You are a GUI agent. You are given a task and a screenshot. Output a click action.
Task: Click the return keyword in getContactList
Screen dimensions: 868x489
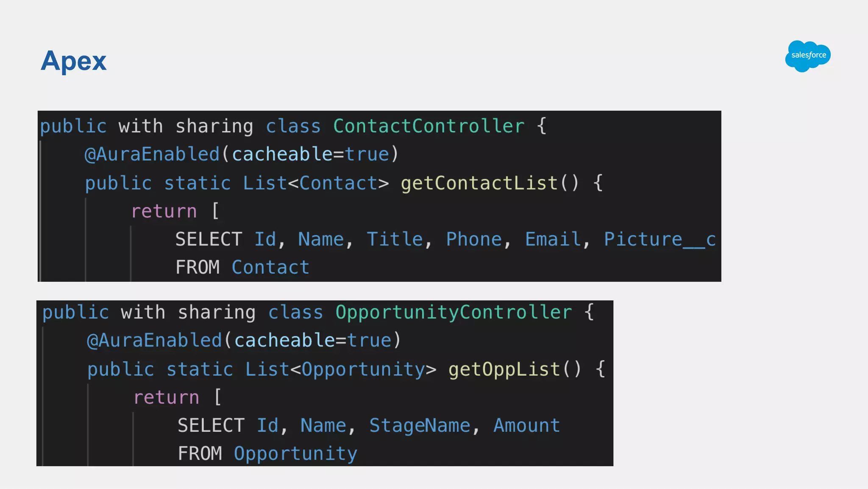point(164,211)
